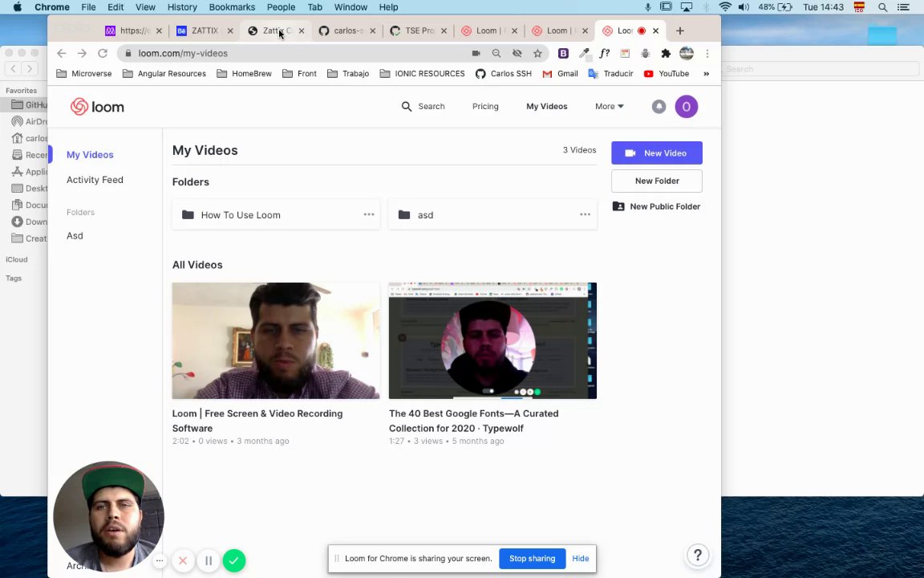The height and width of the screenshot is (578, 924).
Task: Bookmark this page with the star icon
Action: (x=537, y=53)
